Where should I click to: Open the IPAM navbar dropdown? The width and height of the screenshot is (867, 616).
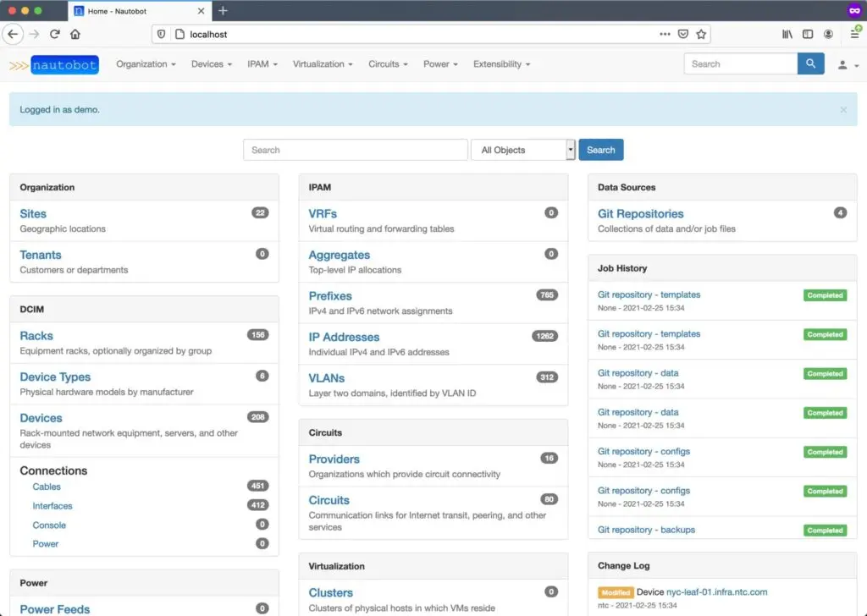pyautogui.click(x=262, y=64)
